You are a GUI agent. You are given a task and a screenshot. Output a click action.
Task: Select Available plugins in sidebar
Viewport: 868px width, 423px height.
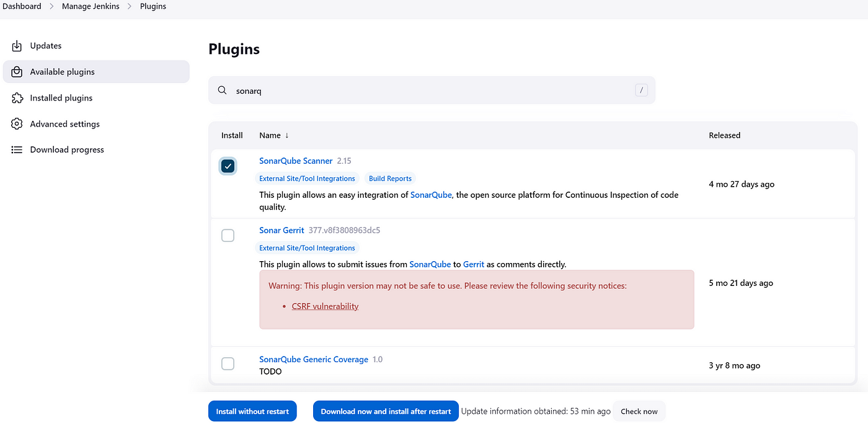pos(96,72)
